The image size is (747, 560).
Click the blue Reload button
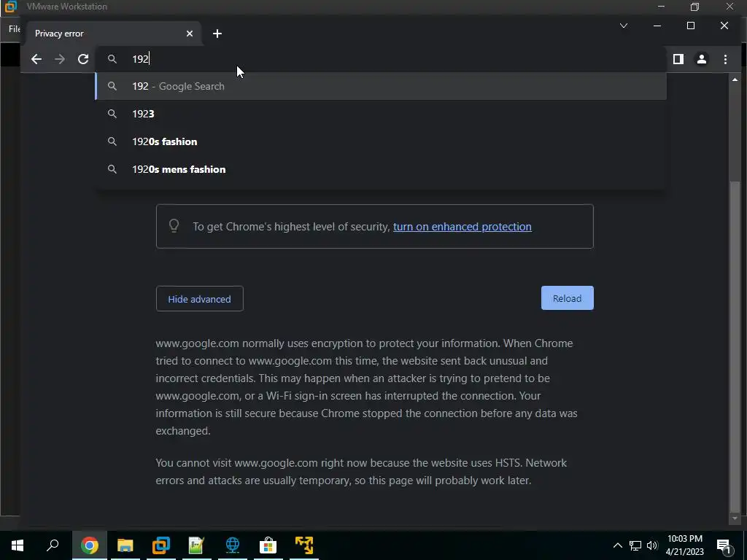pyautogui.click(x=567, y=298)
